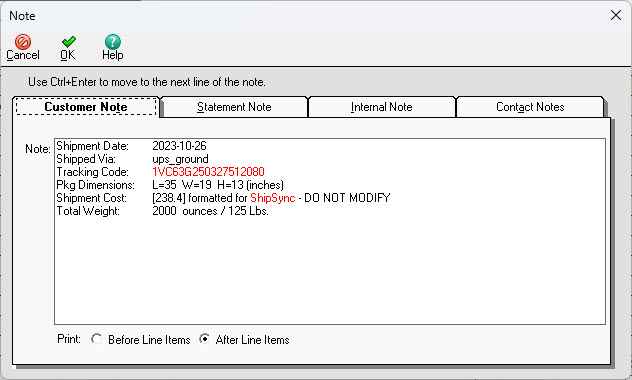The image size is (632, 380).
Task: Open Help via the question mark icon
Action: [x=112, y=42]
